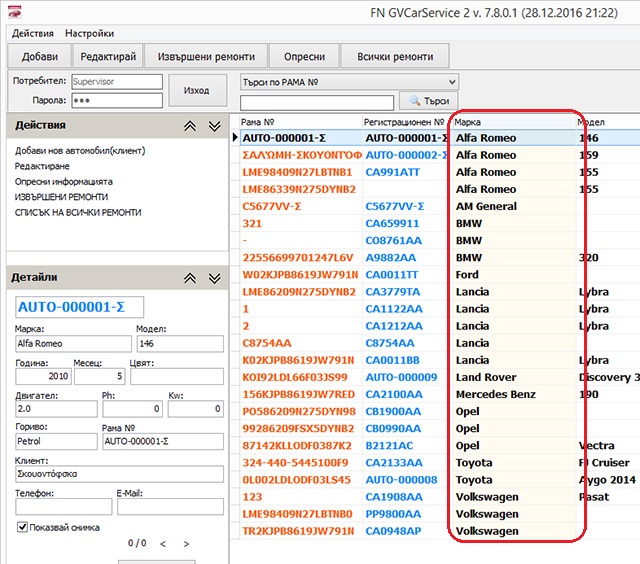The width and height of the screenshot is (640, 564).
Task: Open the Настройки menu
Action: (90, 33)
